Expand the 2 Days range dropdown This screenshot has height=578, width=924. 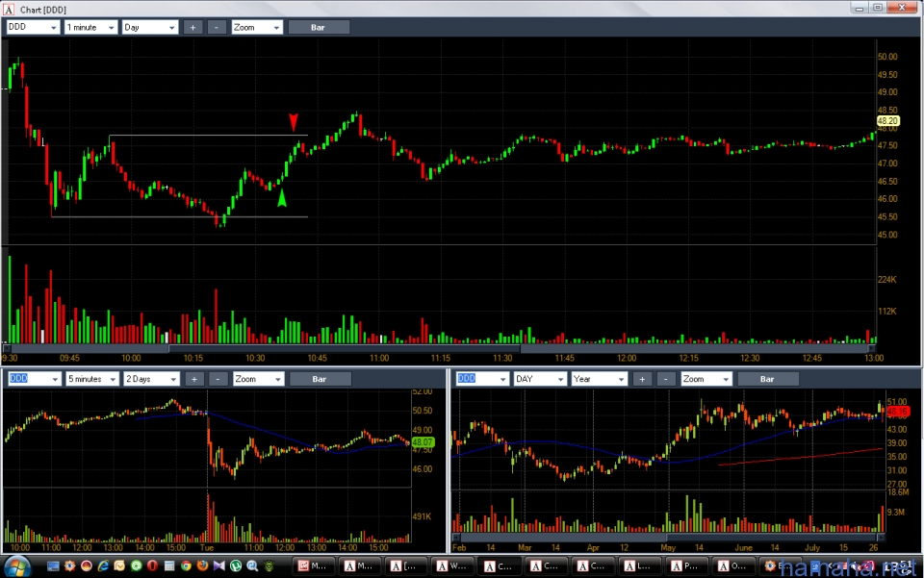tap(151, 379)
